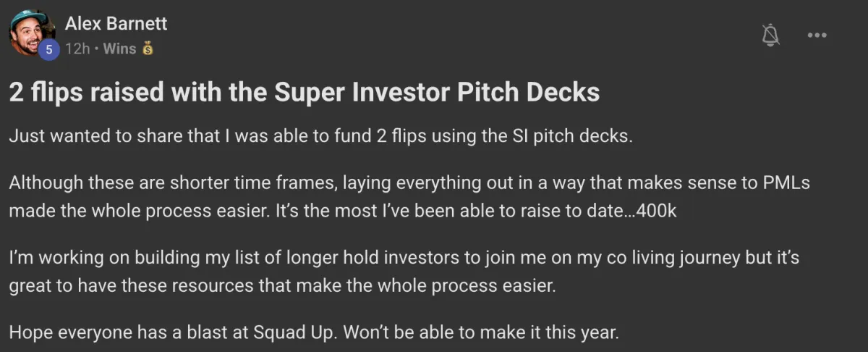Click the sentence 'Hope everyone has a blast'

[x=174, y=334]
